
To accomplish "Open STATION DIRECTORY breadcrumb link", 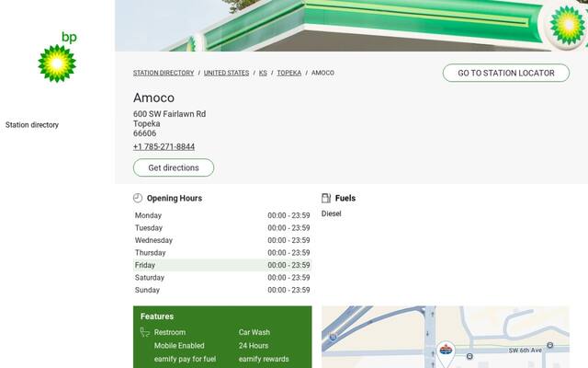I will pyautogui.click(x=164, y=73).
